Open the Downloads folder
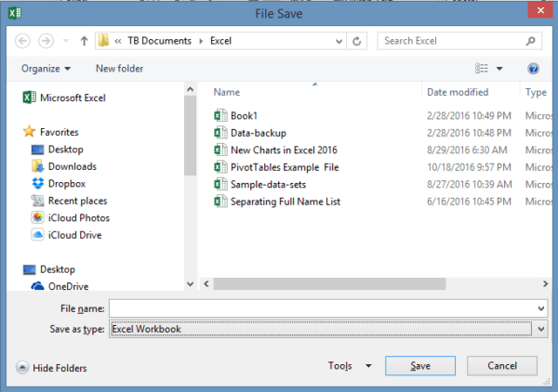Viewport: 558px width, 392px height. click(73, 166)
